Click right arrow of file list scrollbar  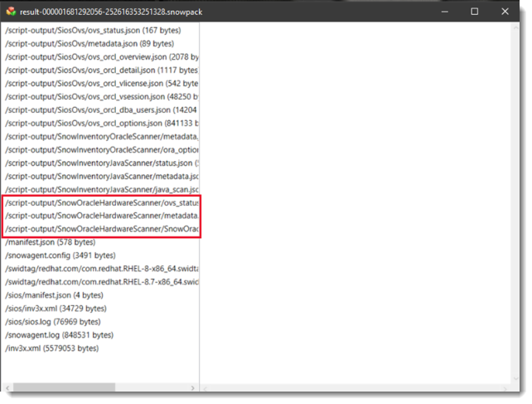tap(193, 387)
